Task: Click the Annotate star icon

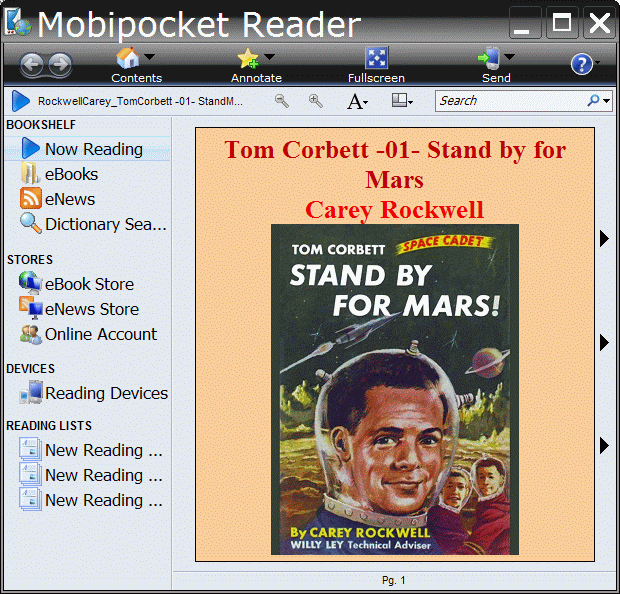Action: tap(248, 58)
